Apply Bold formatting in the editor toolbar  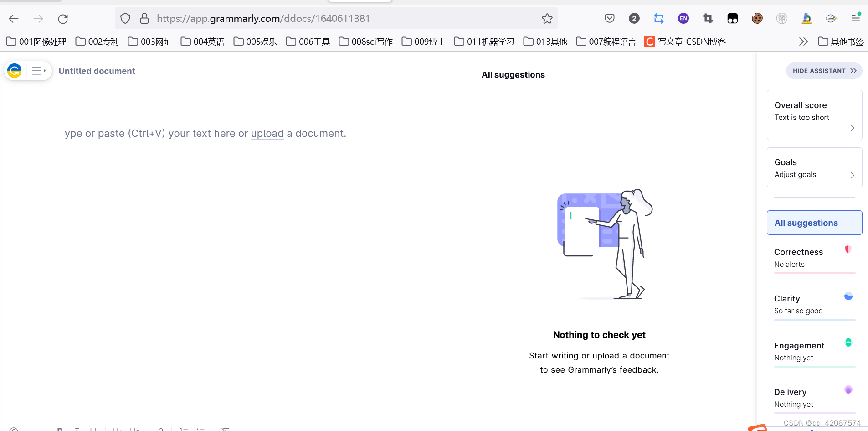59,429
